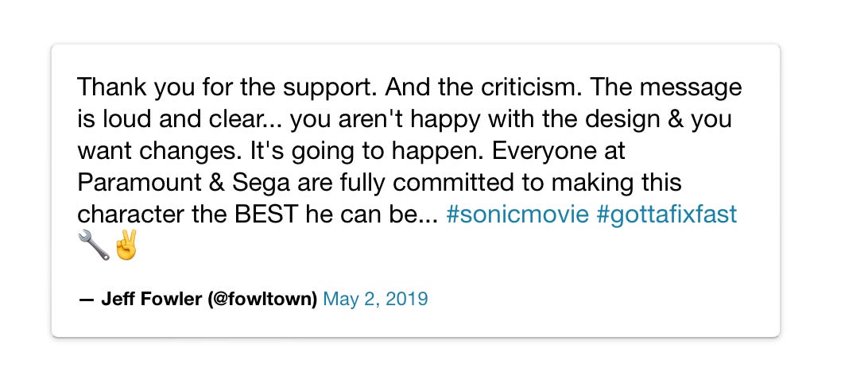Click the wrench emoji in the tweet

[94, 245]
